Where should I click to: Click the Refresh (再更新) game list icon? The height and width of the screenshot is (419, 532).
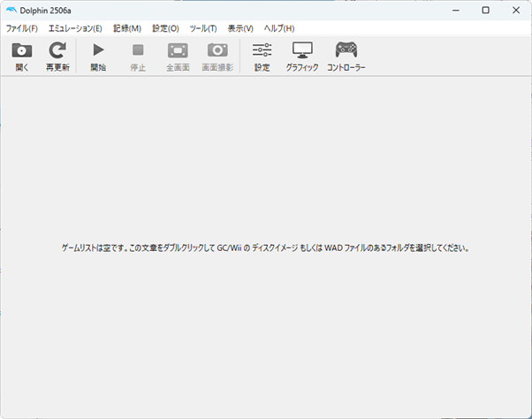(57, 51)
